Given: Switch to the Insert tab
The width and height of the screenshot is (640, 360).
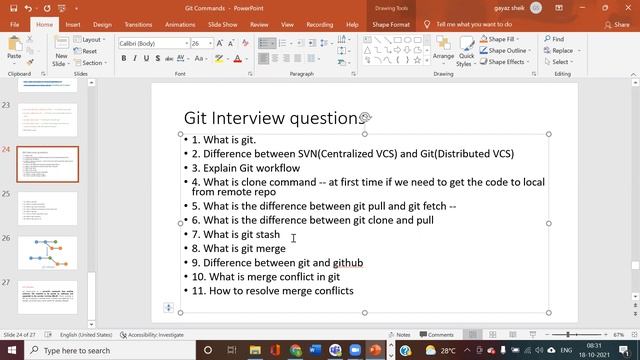Looking at the screenshot, I should [73, 24].
